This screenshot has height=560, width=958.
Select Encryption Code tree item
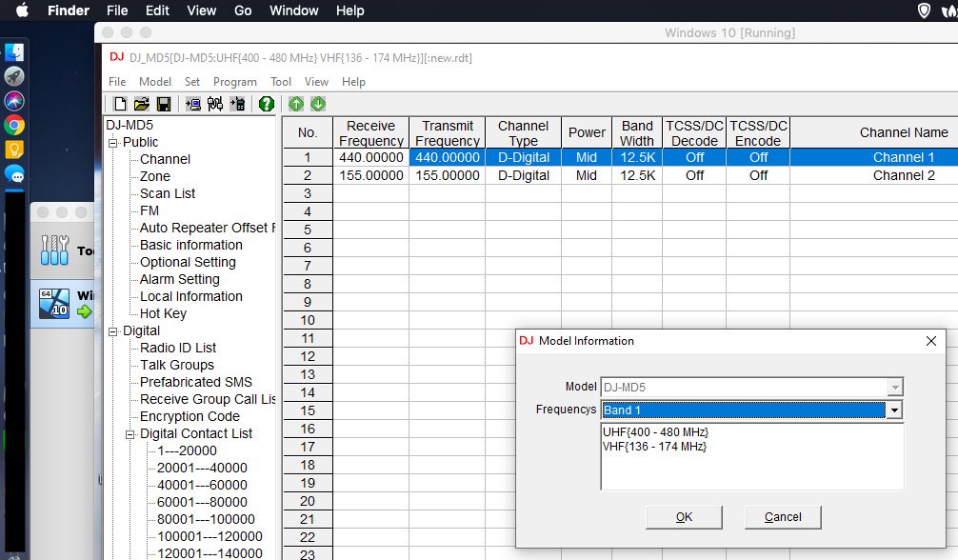coord(190,416)
